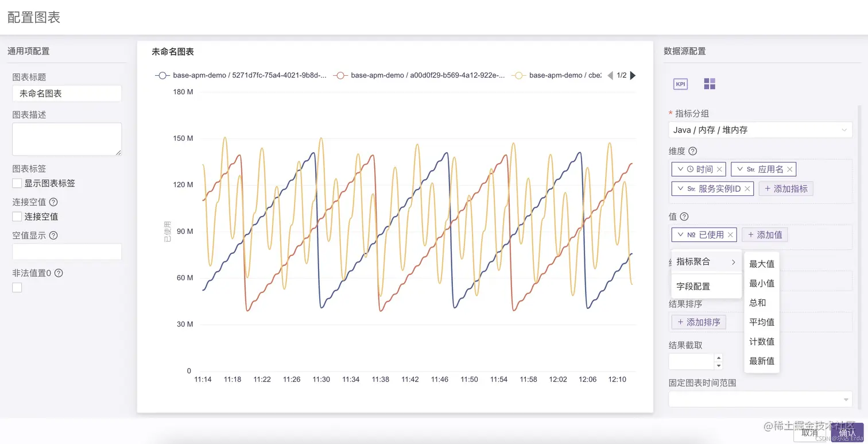Image resolution: width=868 pixels, height=444 pixels.
Task: Click the 数据源配置 panel heading
Action: coord(685,51)
